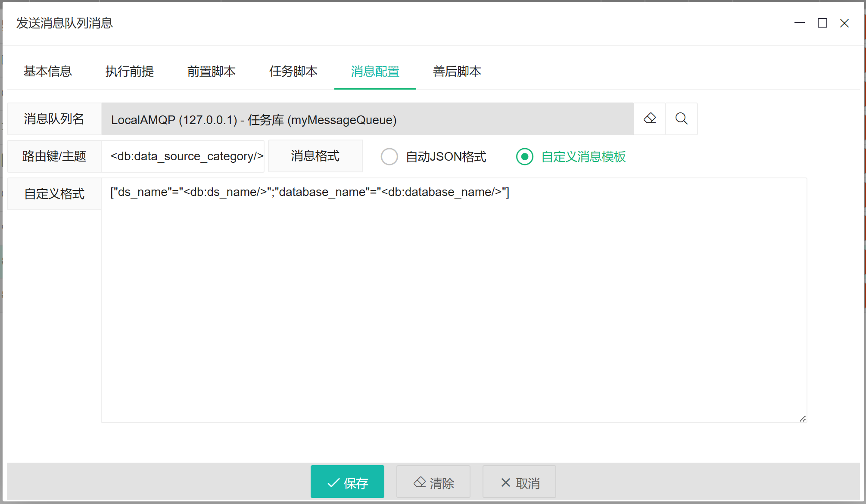This screenshot has height=504, width=866.
Task: Clear the message queue name with eraser icon
Action: (650, 119)
